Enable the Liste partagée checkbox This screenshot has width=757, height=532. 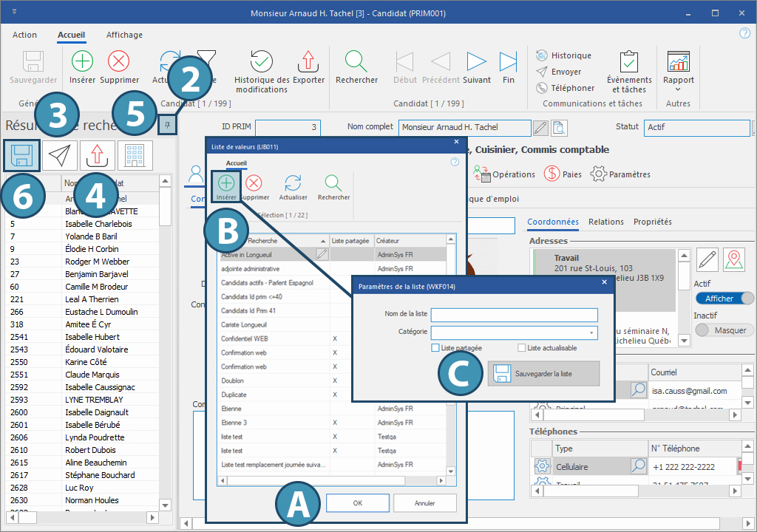(435, 348)
